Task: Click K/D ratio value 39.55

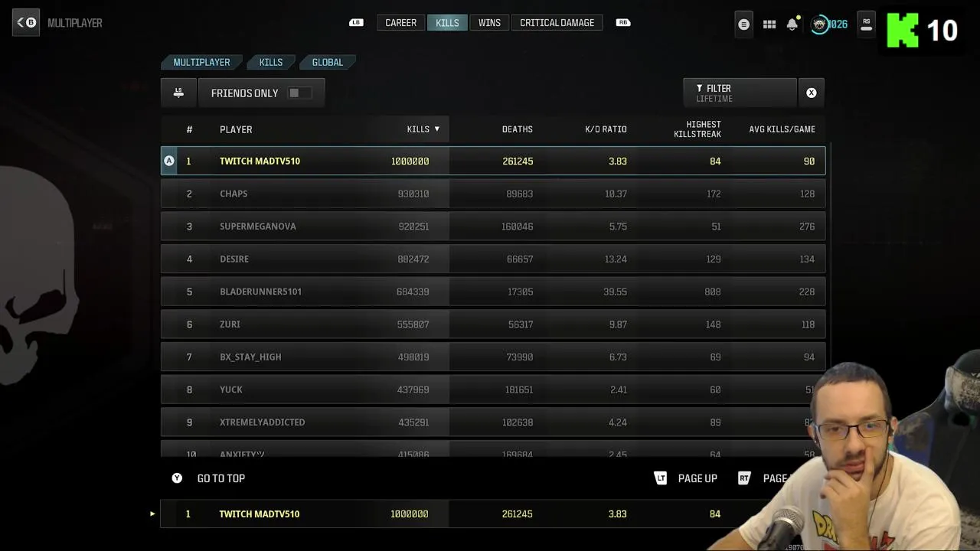Action: click(616, 292)
